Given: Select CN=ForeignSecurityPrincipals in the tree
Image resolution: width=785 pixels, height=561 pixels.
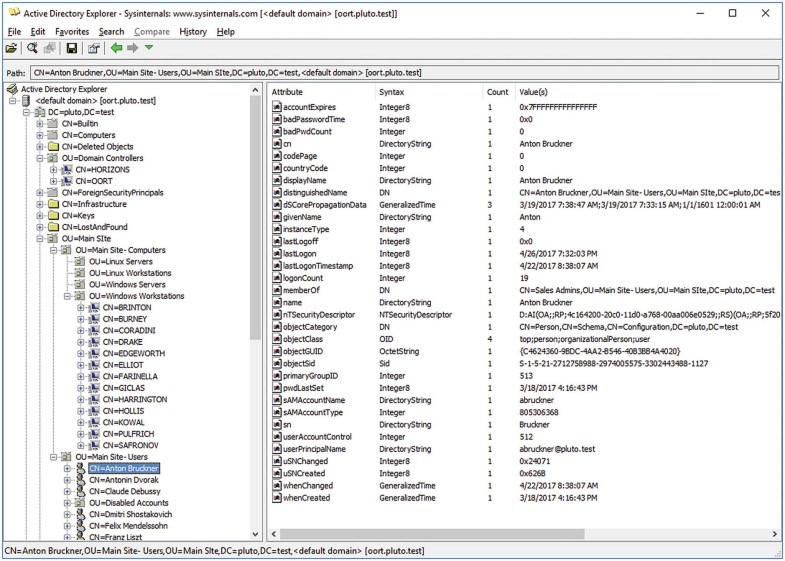Looking at the screenshot, I should click(113, 193).
